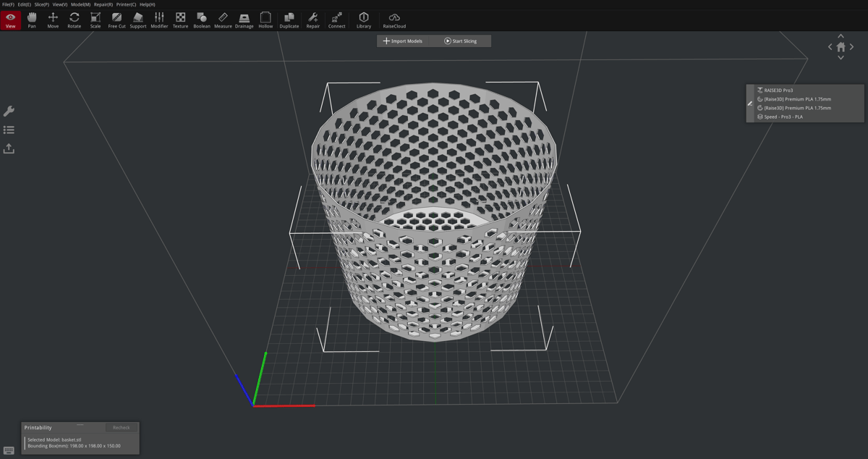Click the Hollow tool
This screenshot has width=868, height=459.
265,20
